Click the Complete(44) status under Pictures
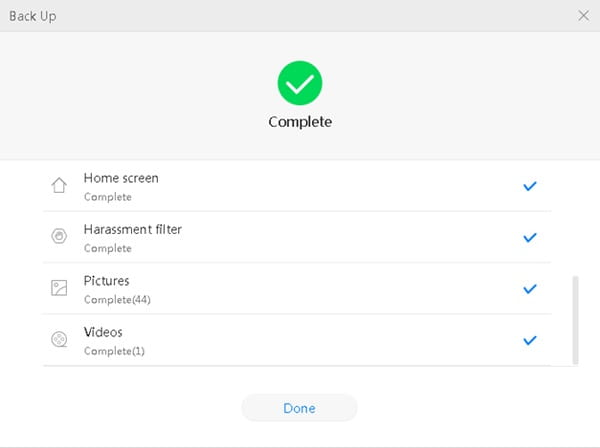600x448 pixels. (x=117, y=299)
